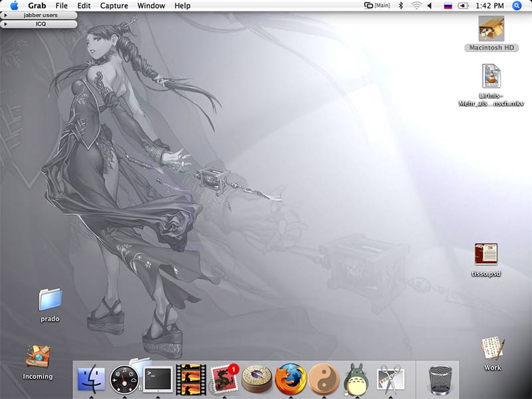The height and width of the screenshot is (399, 532).
Task: Select the Macintosh HD drive icon
Action: coord(491,29)
